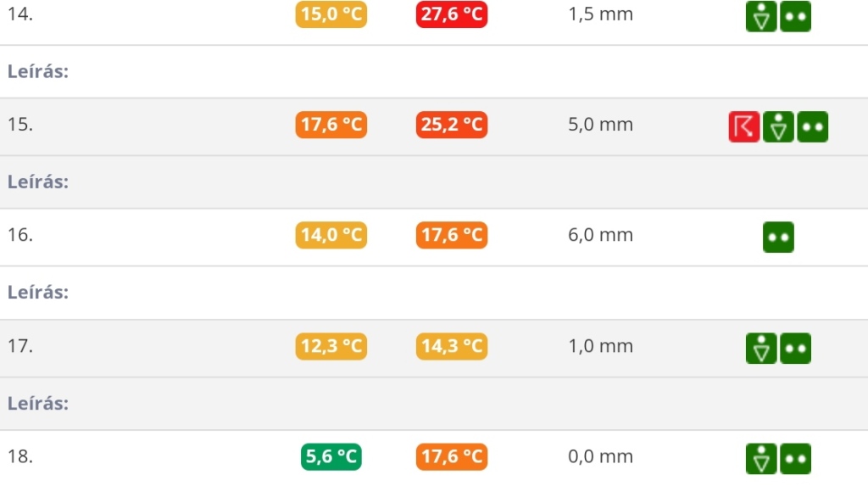
Task: Click the rain shower icon in row 17
Action: pos(761,348)
